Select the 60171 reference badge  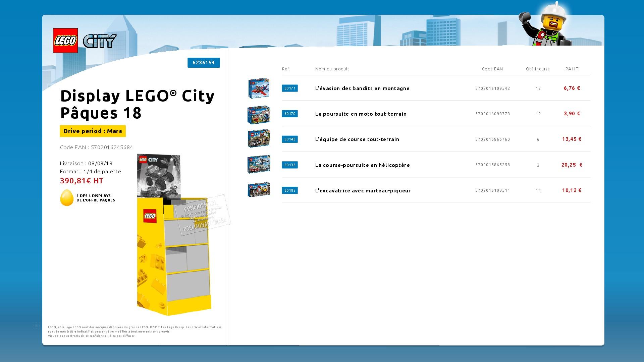coord(290,88)
